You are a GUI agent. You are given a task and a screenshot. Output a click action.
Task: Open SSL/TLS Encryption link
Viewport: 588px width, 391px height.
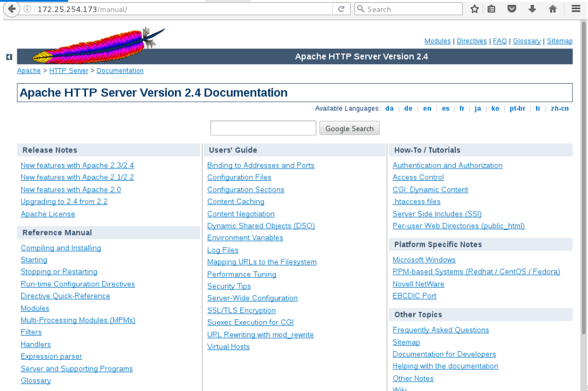[241, 310]
